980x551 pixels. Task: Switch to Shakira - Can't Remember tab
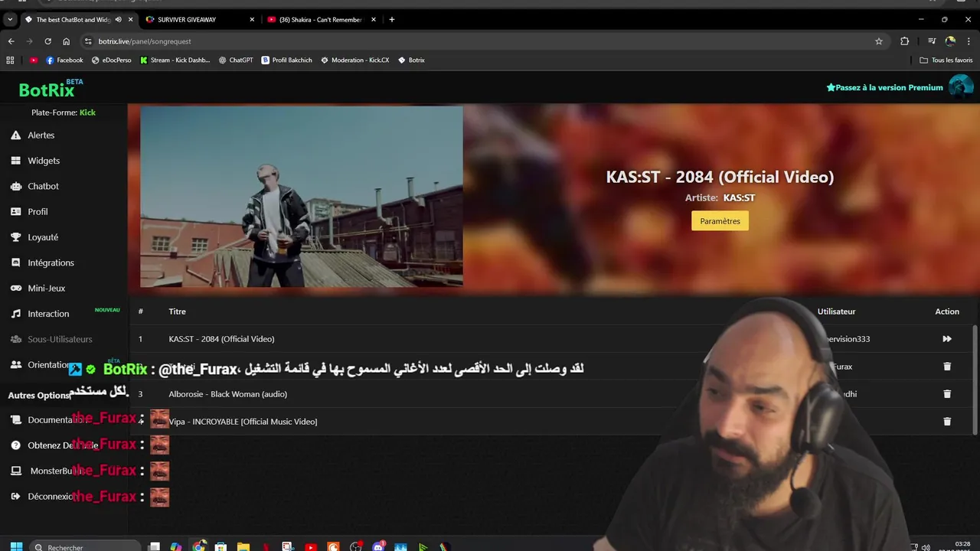click(x=322, y=19)
